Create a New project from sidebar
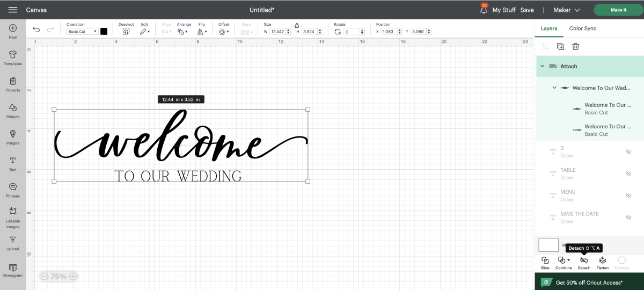 13,32
